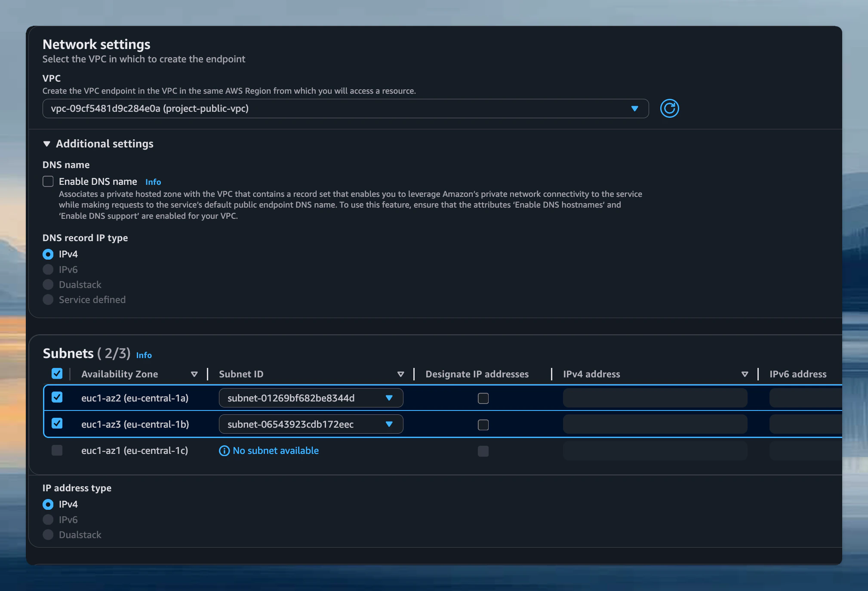Click the info icon beside No subnet available
The width and height of the screenshot is (868, 591).
click(224, 451)
